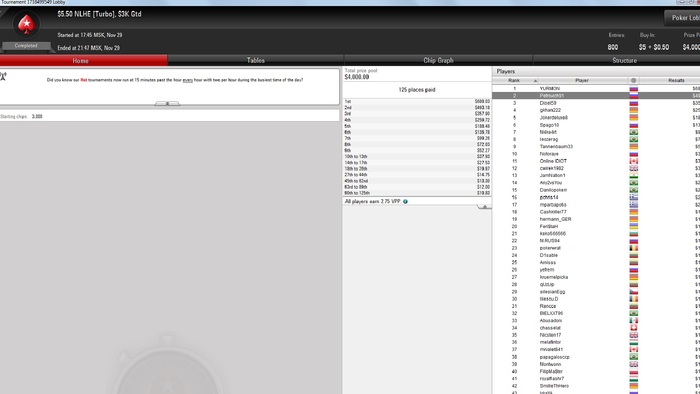
Task: Open the Structure tab
Action: [624, 60]
